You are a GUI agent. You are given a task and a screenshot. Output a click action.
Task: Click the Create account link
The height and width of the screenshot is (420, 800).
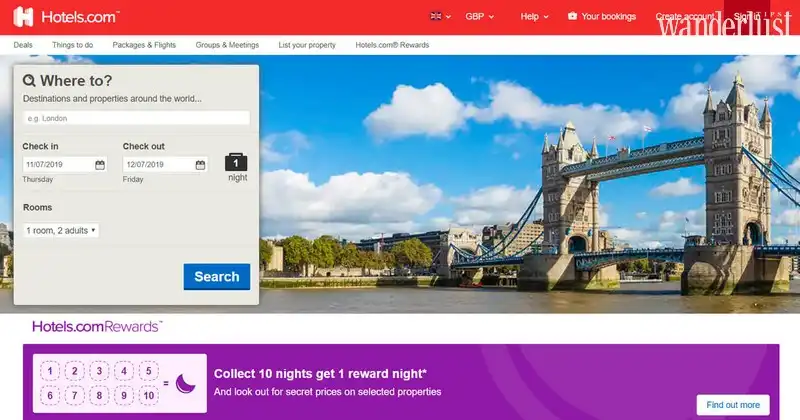[x=685, y=16]
